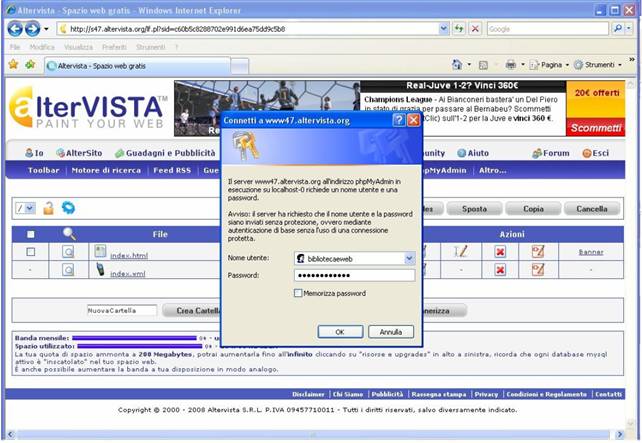The width and height of the screenshot is (642, 443).
Task: Click the banner link for index.html
Action: [x=591, y=252]
